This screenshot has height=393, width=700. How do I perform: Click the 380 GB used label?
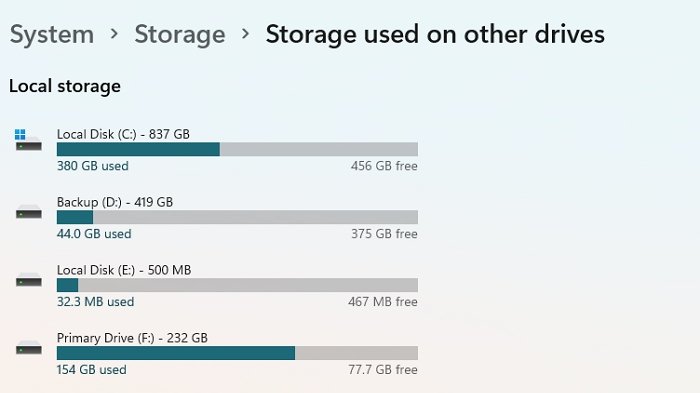click(x=93, y=166)
